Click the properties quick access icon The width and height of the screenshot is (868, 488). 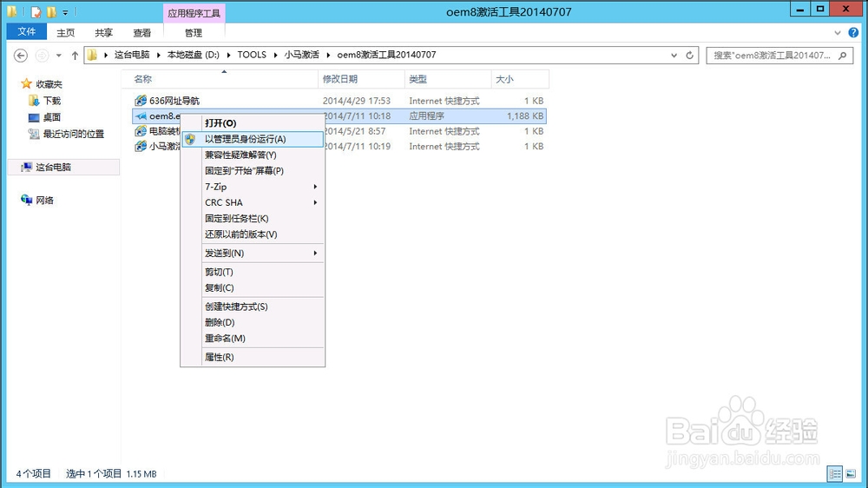point(36,11)
